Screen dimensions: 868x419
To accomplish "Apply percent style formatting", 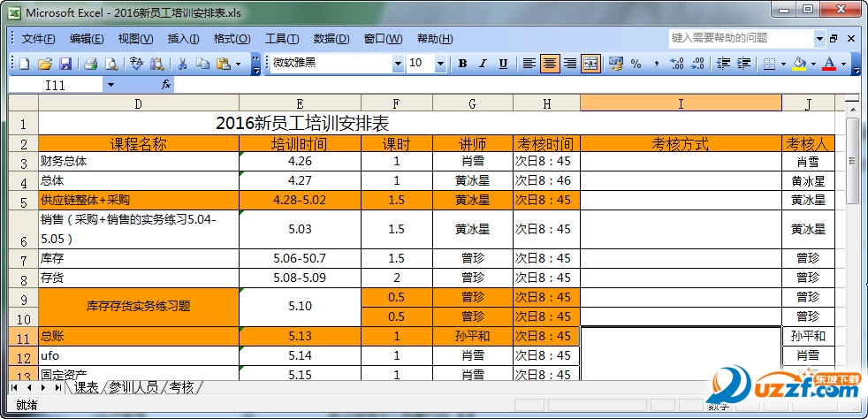I will pyautogui.click(x=636, y=64).
